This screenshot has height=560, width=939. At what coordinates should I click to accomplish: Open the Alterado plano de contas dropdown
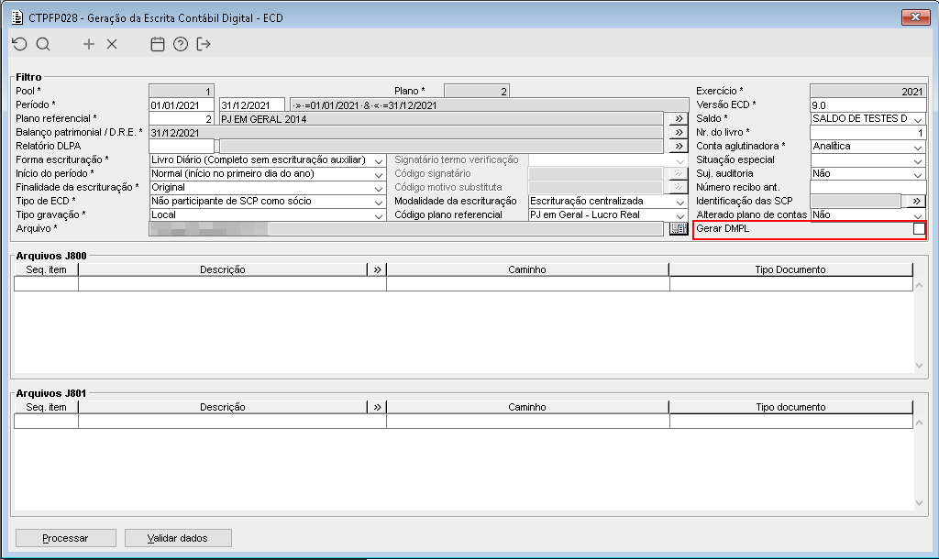pos(918,216)
